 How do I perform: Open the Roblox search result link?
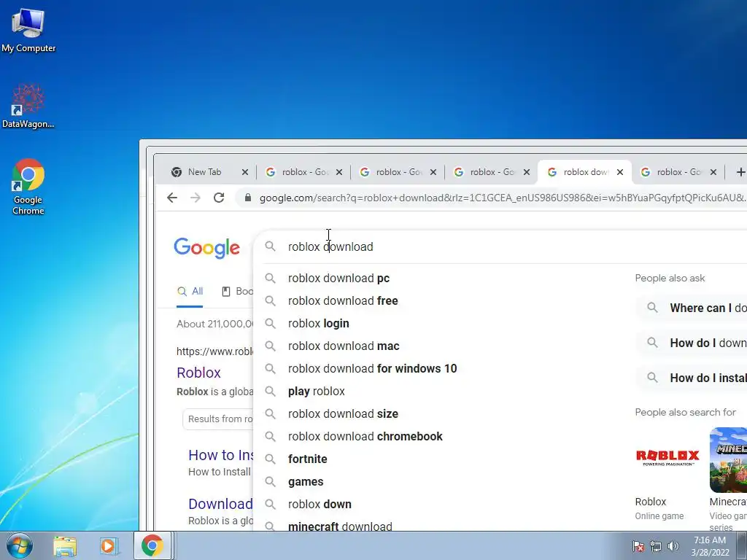pyautogui.click(x=198, y=373)
